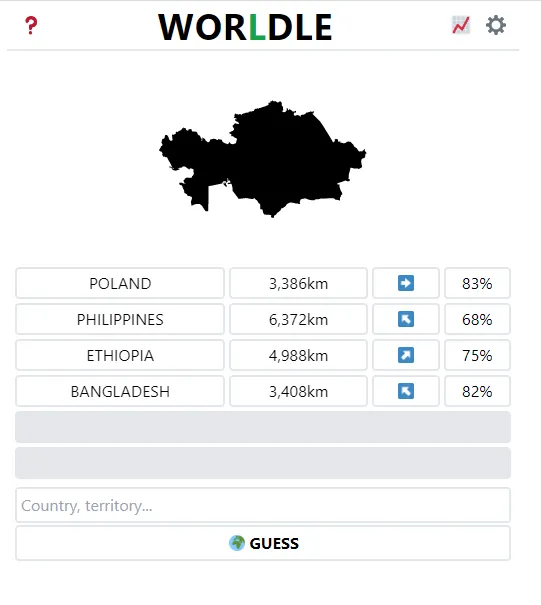
Task: Click the 4,988km distance cell
Action: click(298, 355)
